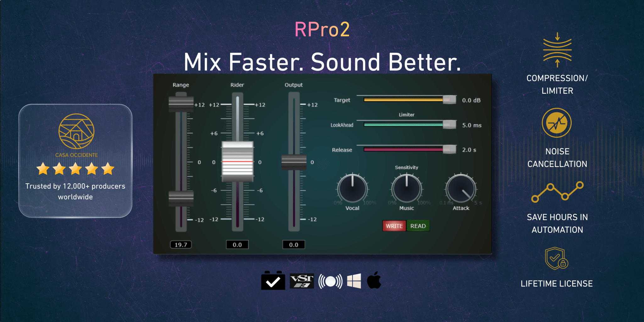
Task: Click the Release value 2.0 s
Action: click(469, 150)
